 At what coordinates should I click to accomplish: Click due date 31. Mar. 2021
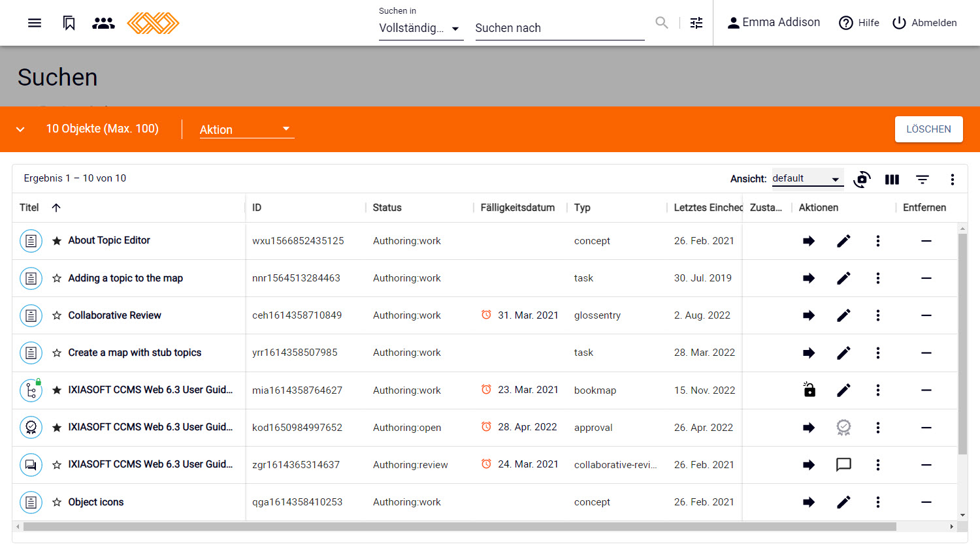528,315
